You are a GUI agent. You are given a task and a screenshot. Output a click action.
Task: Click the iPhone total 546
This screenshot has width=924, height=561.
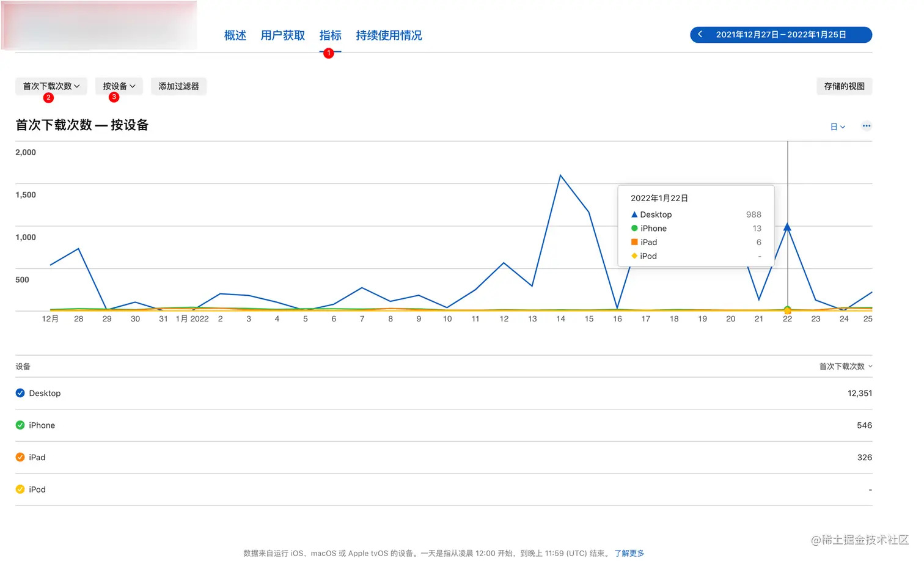click(864, 425)
